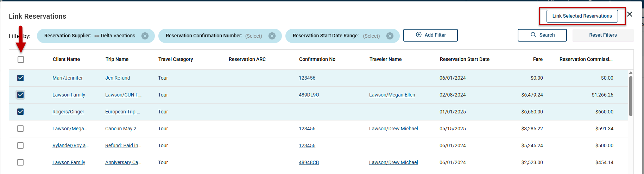
Task: Click the vertical scrollbar thumb of the table
Action: [631, 96]
